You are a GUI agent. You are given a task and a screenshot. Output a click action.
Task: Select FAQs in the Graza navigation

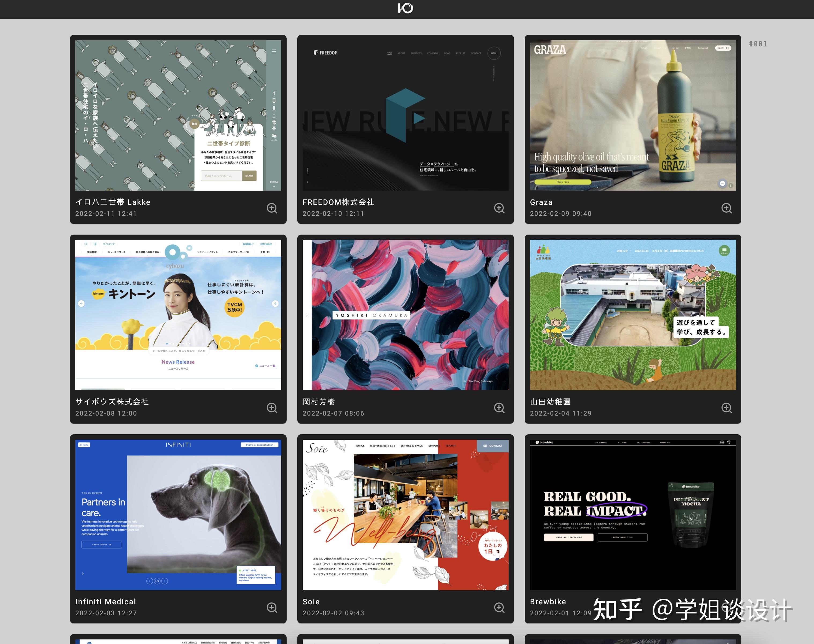point(689,48)
